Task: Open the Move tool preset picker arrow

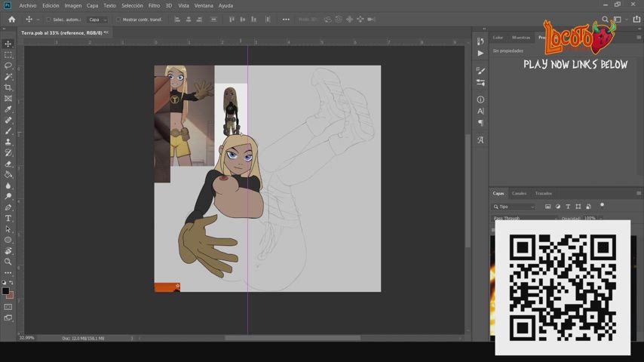Action: [x=38, y=20]
